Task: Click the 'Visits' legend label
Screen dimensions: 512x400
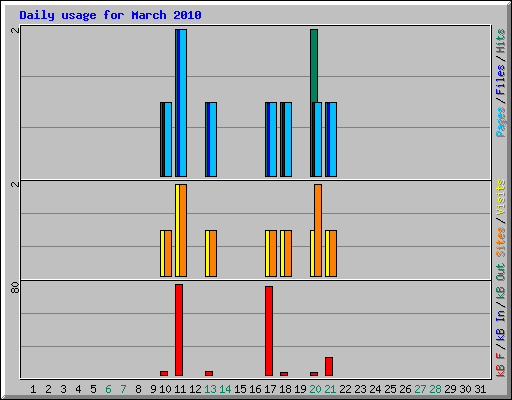Action: coord(501,198)
